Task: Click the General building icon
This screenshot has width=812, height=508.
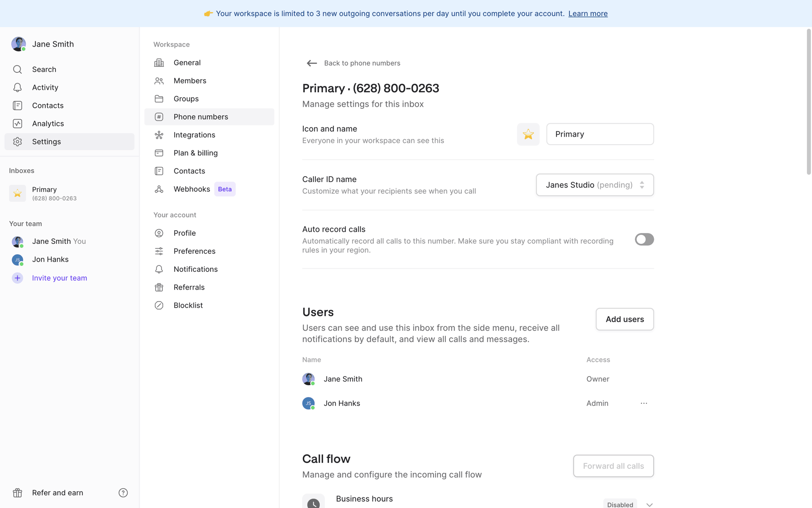Action: (159, 63)
